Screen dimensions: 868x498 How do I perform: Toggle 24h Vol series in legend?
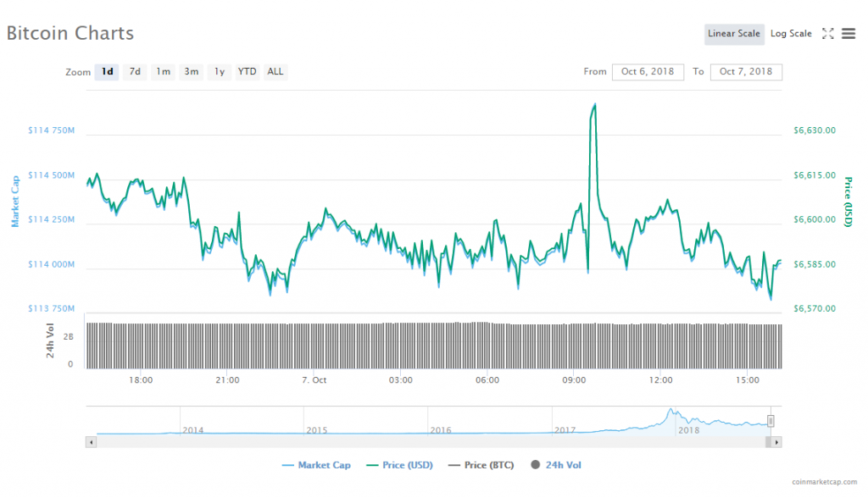(556, 465)
